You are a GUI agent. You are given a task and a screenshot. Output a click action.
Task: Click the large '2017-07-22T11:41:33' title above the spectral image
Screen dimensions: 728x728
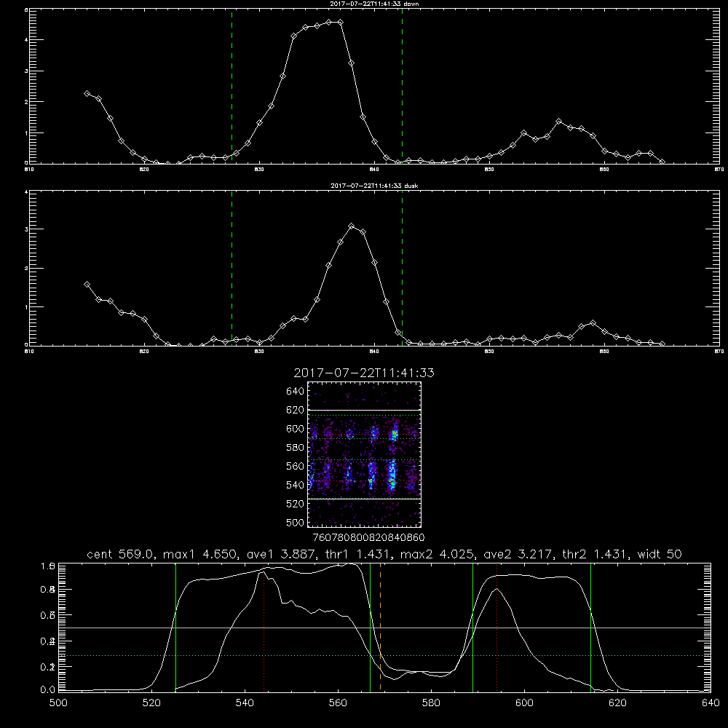(x=364, y=373)
